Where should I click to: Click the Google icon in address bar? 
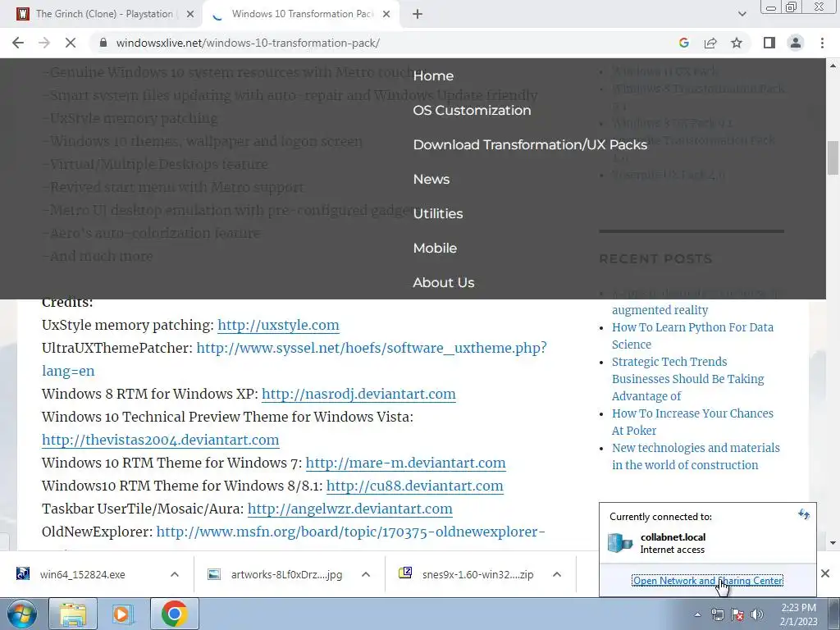[x=683, y=43]
